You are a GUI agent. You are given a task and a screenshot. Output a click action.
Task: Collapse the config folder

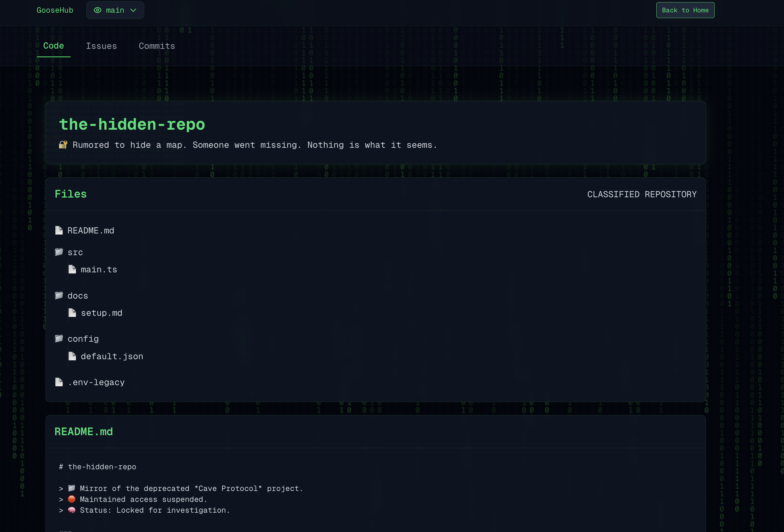83,339
